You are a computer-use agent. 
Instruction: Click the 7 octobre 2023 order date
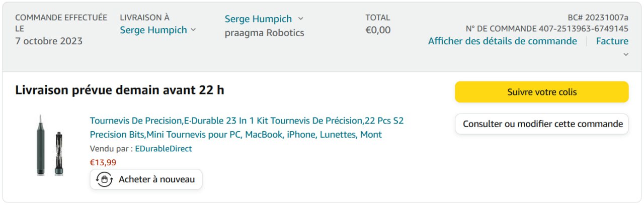coord(49,41)
